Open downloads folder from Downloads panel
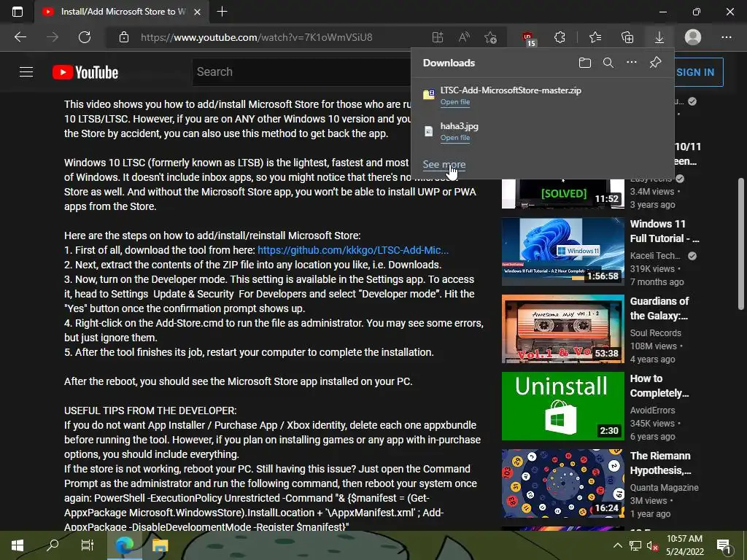This screenshot has height=560, width=747. pyautogui.click(x=585, y=63)
